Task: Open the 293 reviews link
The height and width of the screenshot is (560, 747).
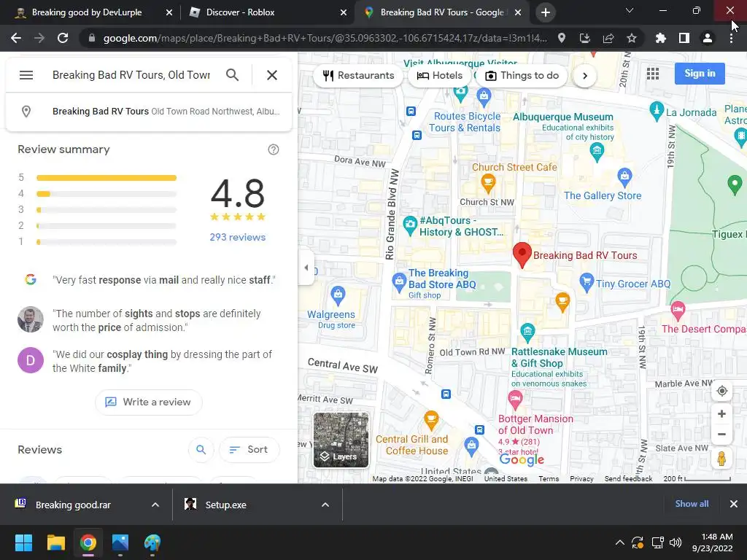Action: coord(238,237)
